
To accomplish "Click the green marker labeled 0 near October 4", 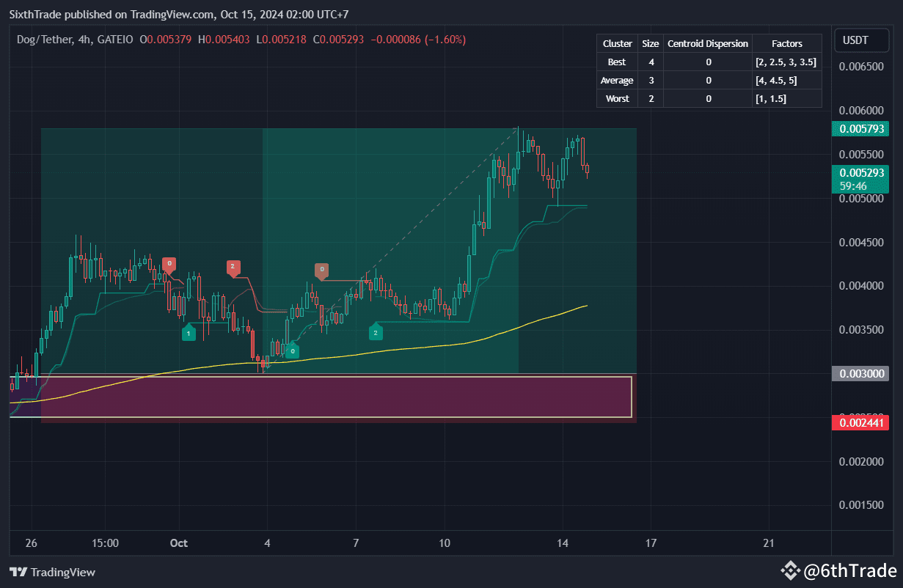I will [x=292, y=350].
